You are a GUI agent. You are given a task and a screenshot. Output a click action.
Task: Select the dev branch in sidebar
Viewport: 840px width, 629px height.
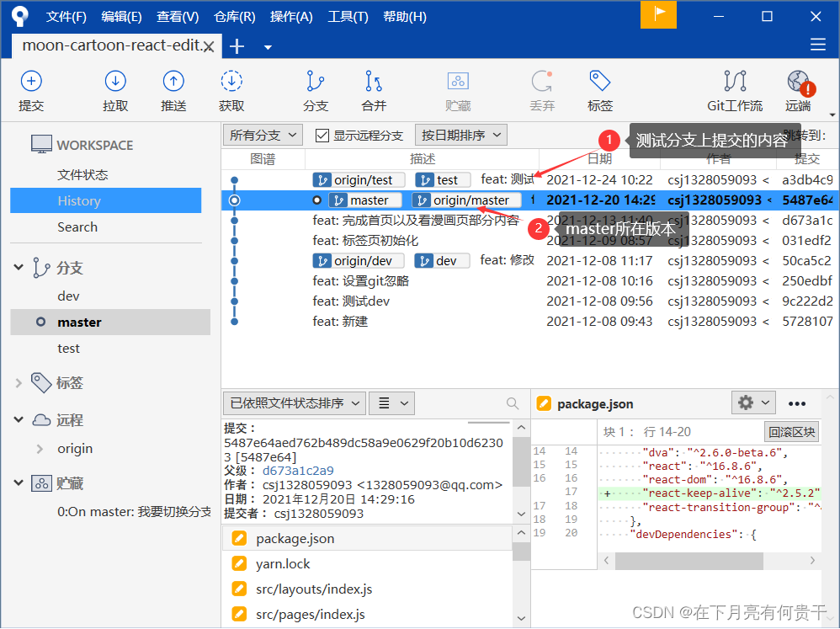tap(68, 296)
